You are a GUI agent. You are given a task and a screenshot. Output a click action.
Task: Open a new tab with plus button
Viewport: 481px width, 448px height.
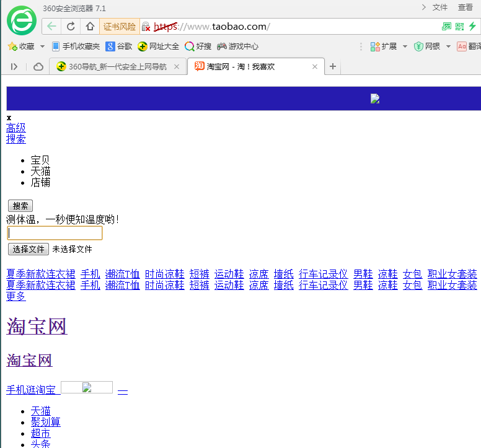(333, 66)
